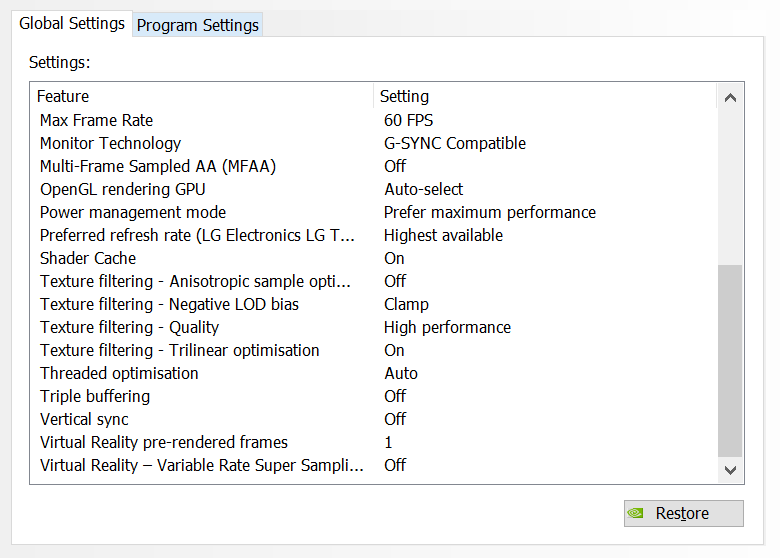
Task: Select the Global Settings tab
Action: [x=72, y=23]
